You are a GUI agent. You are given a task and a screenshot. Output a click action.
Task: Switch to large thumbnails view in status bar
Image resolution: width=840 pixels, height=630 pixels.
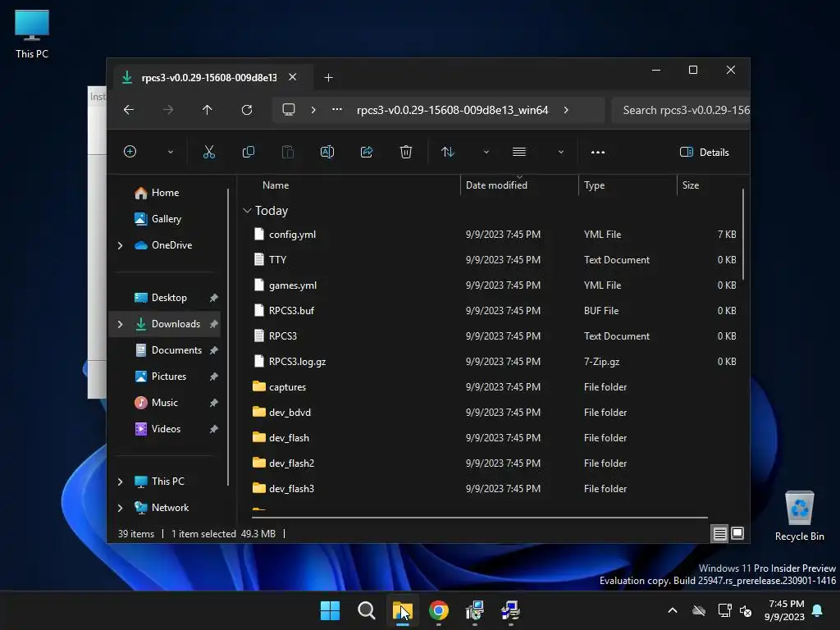click(x=737, y=533)
